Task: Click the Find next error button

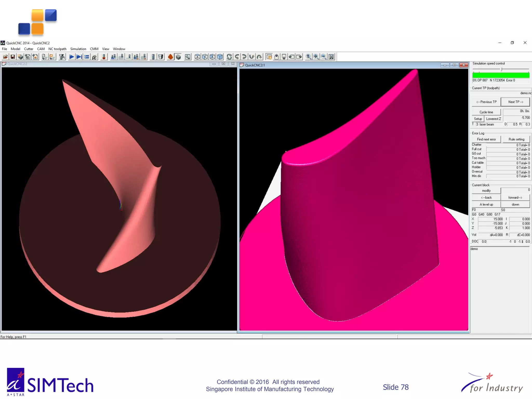Action: click(486, 139)
